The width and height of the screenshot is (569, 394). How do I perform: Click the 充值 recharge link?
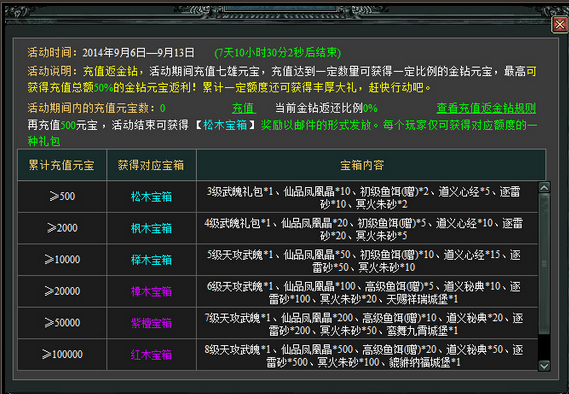point(243,108)
